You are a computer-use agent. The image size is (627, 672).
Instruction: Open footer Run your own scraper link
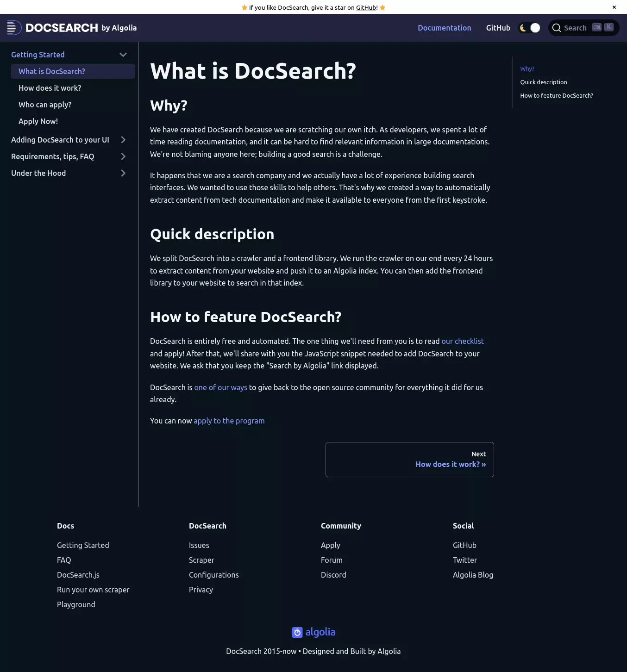(93, 590)
